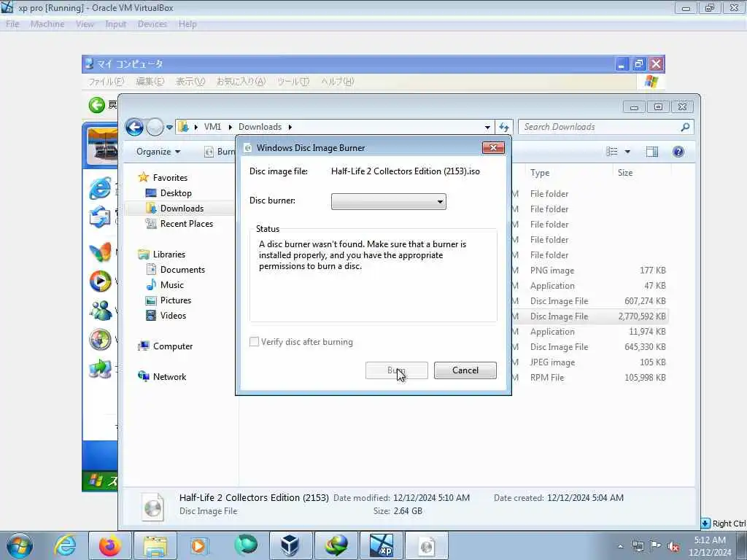This screenshot has width=747, height=560.
Task: Select the 2,770,592 KB Disc Image File row
Action: (x=589, y=316)
